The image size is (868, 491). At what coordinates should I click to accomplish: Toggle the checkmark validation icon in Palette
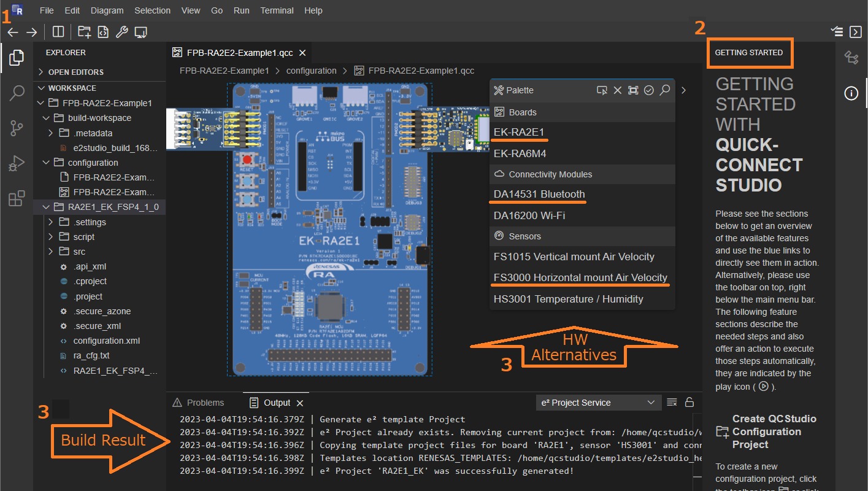point(649,90)
